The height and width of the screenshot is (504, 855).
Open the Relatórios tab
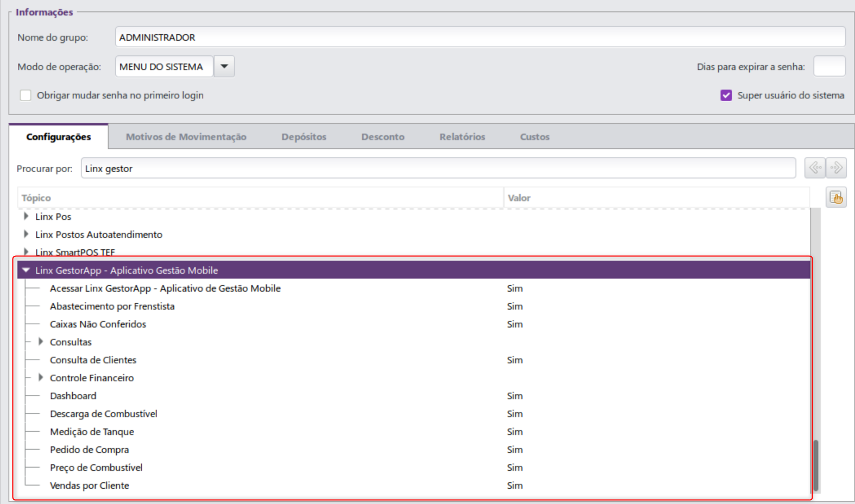(462, 137)
